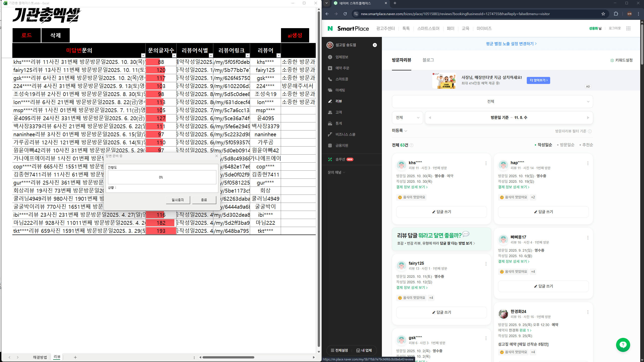Open the three-dot menu on khs**** review

tap(486, 163)
